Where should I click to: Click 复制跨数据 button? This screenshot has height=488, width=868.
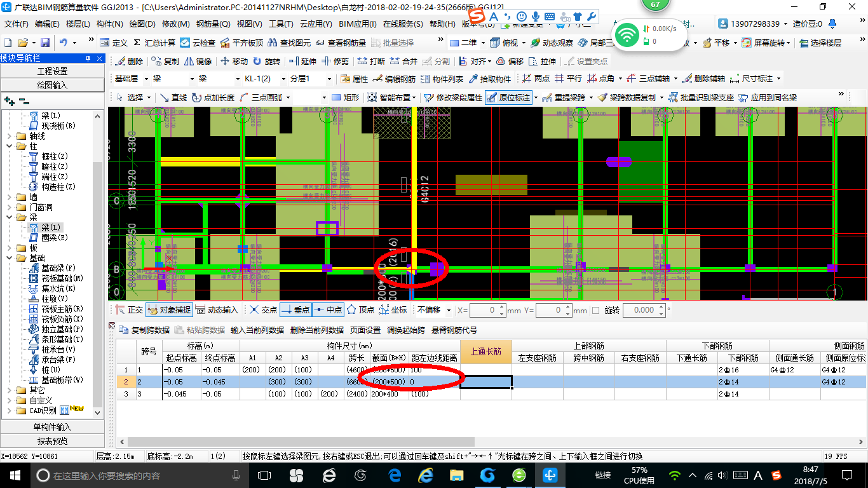(144, 330)
